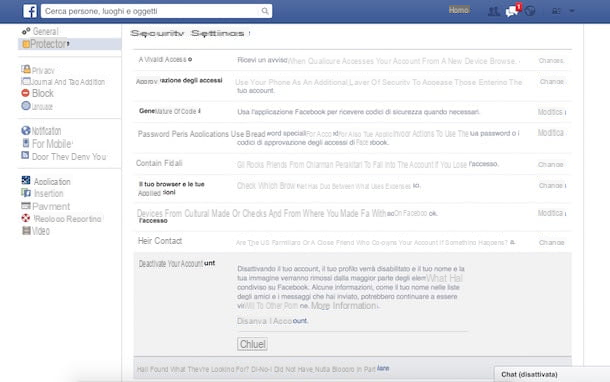Open Block settings in sidebar
Image resolution: width=610 pixels, height=382 pixels.
click(x=43, y=93)
